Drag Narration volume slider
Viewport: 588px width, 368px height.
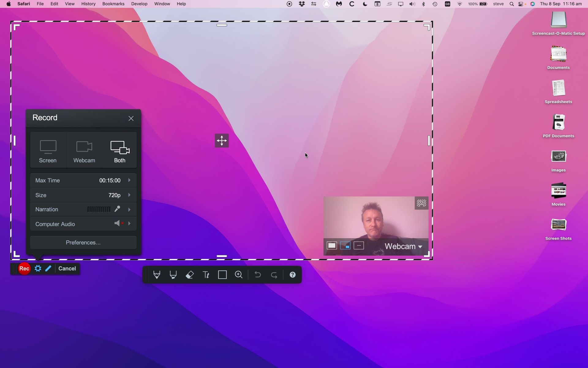[x=100, y=209]
